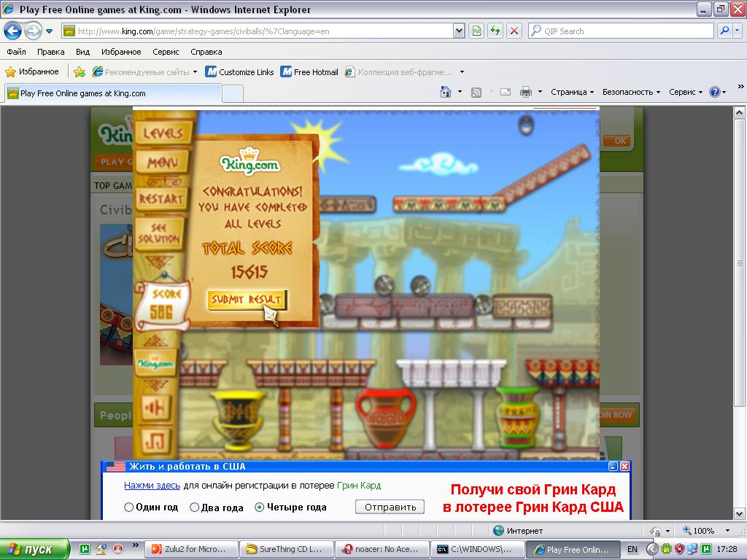Viewport: 747px width, 560px height.
Task: Follow the Нажми здесь link
Action: [152, 486]
